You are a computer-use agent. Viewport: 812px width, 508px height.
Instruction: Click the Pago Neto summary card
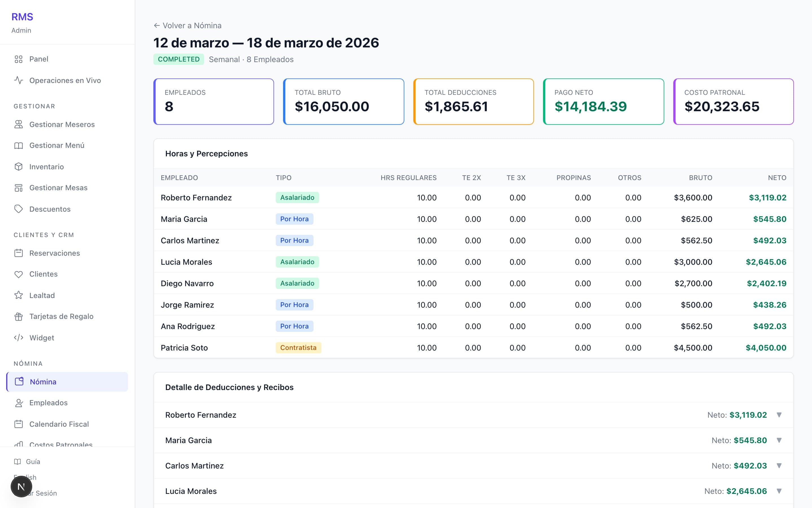coord(603,102)
